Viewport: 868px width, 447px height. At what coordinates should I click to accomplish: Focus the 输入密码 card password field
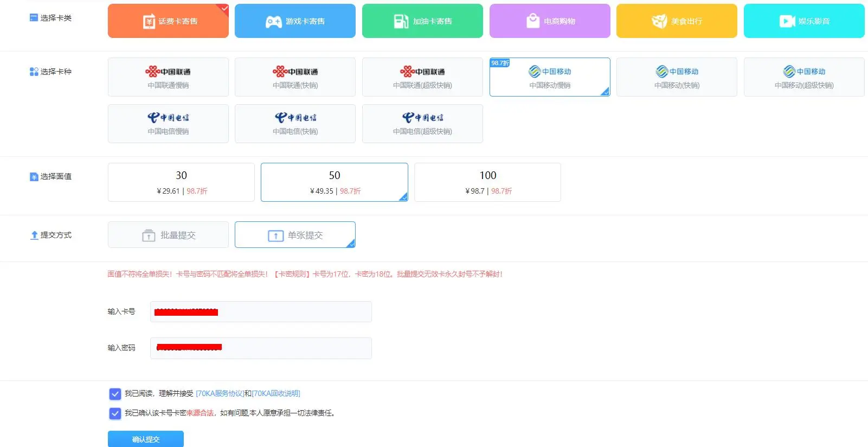click(261, 348)
